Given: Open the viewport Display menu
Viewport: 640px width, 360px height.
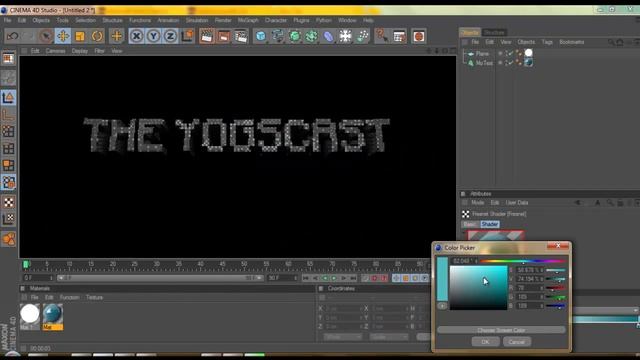Looking at the screenshot, I should pos(80,51).
